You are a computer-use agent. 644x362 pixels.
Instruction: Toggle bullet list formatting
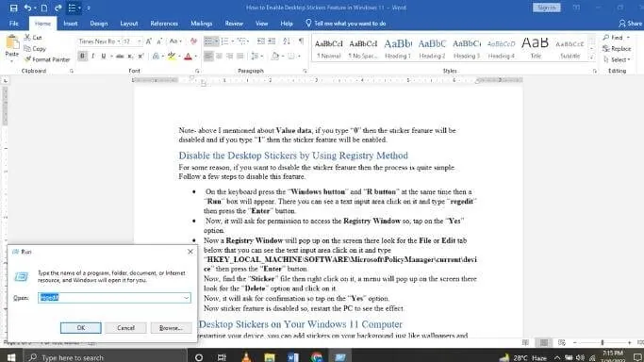208,41
